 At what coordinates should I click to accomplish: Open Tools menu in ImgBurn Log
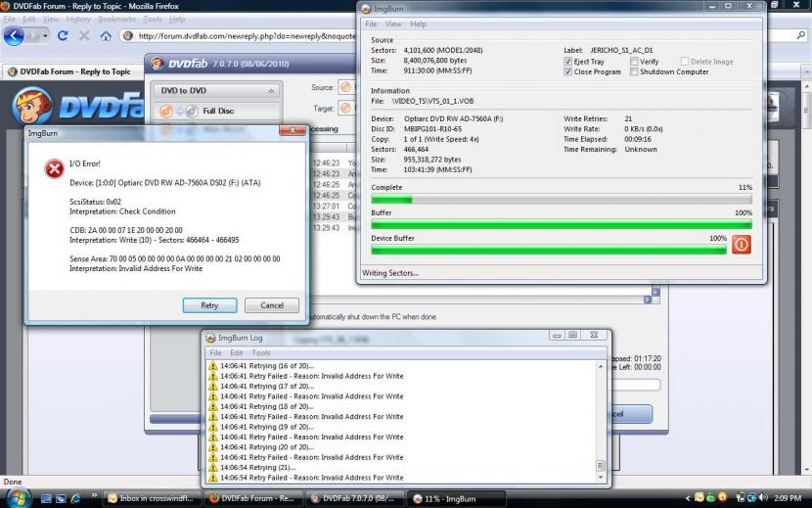click(261, 352)
